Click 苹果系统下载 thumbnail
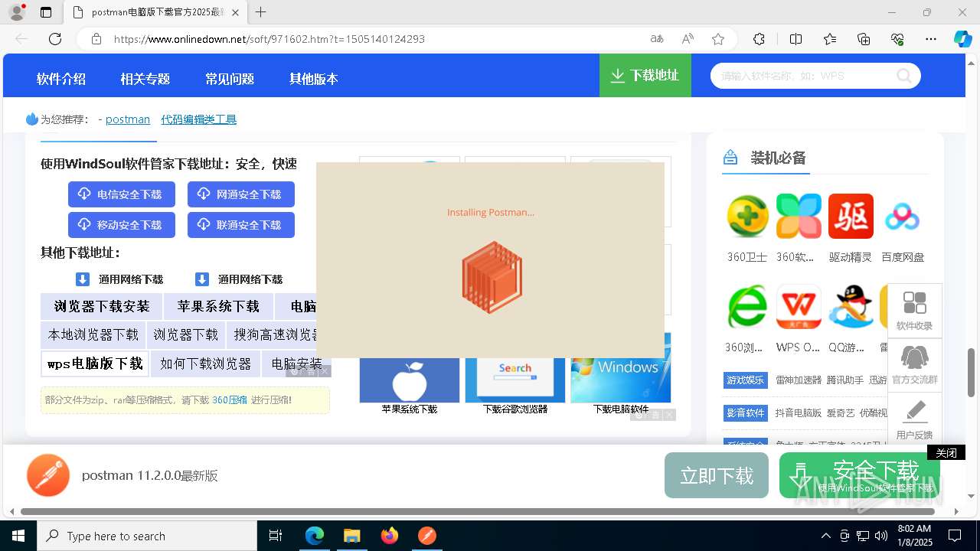The height and width of the screenshot is (551, 980). [410, 381]
